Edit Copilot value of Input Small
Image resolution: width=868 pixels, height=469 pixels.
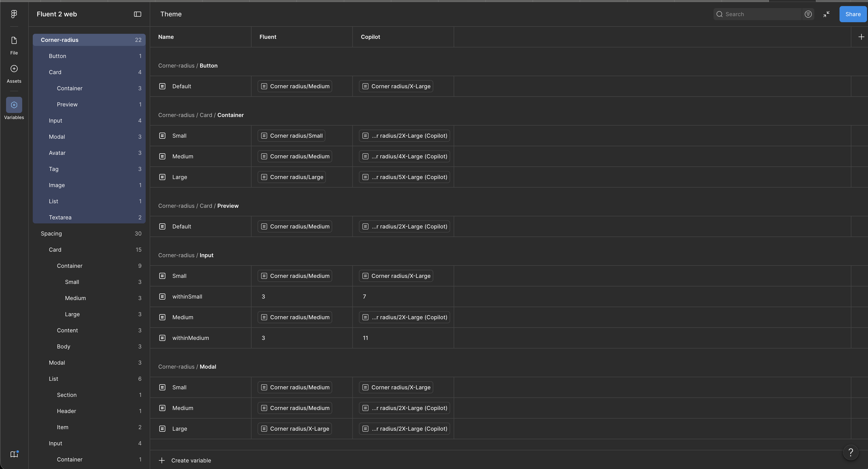pos(396,276)
